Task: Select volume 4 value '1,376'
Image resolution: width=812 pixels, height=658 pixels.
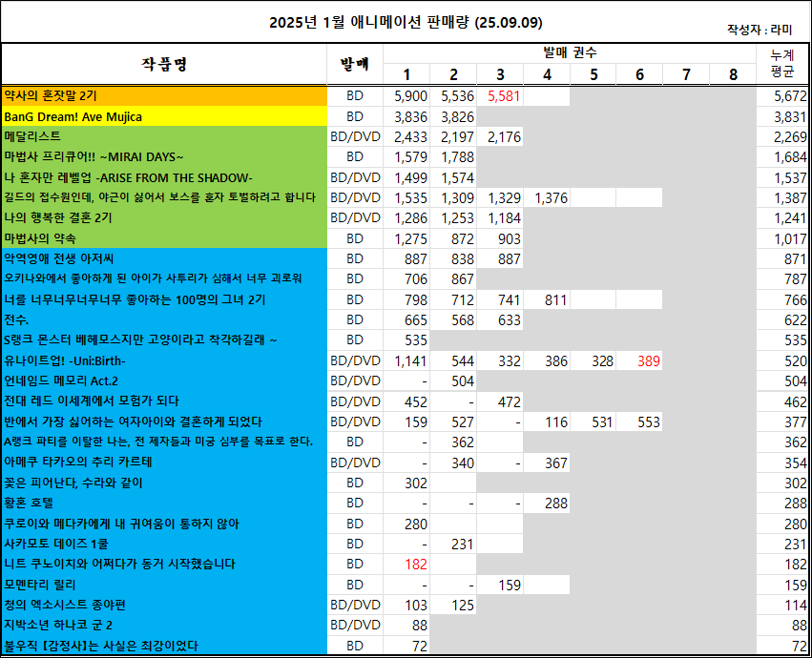Action: 551,198
